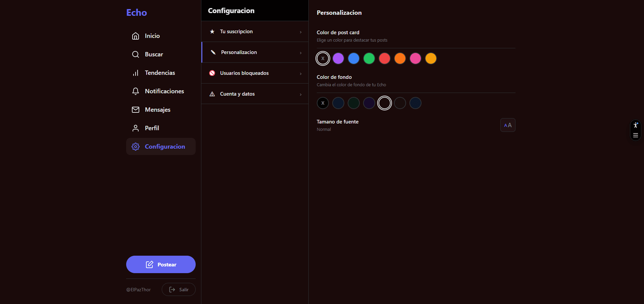Expand Tu suscripcion chevron
This screenshot has width=644, height=304.
pyautogui.click(x=300, y=32)
